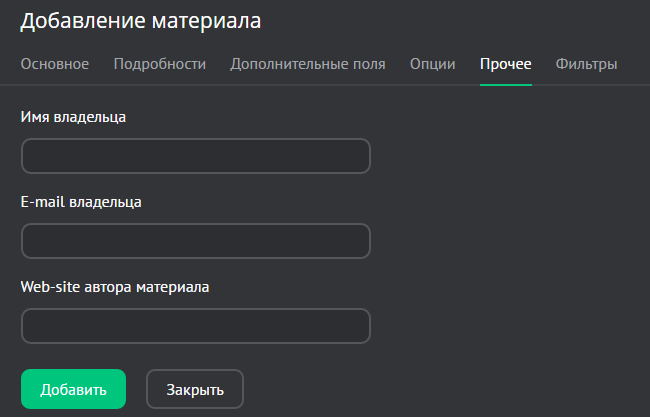Select the Дополнительные поля tab
This screenshot has width=650, height=417.
308,64
